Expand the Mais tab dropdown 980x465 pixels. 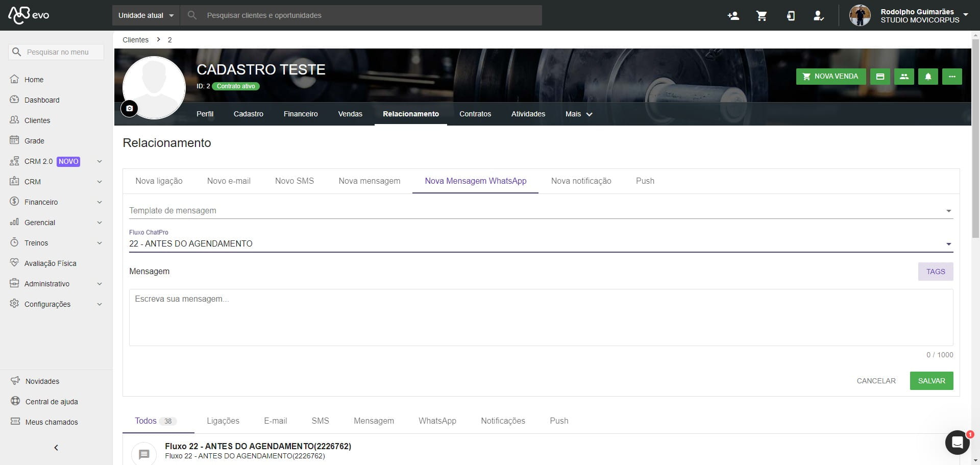click(x=579, y=114)
